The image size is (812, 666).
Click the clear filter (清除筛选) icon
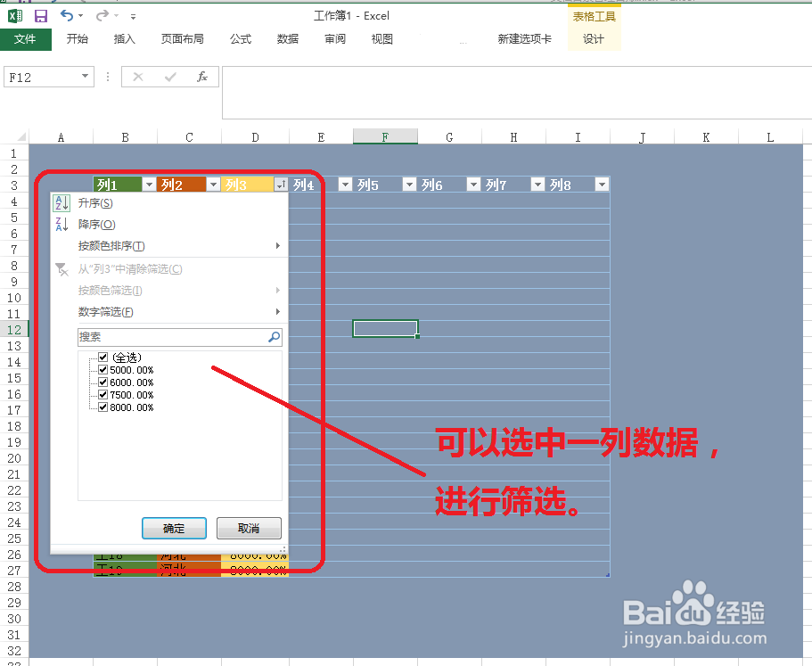tap(62, 267)
